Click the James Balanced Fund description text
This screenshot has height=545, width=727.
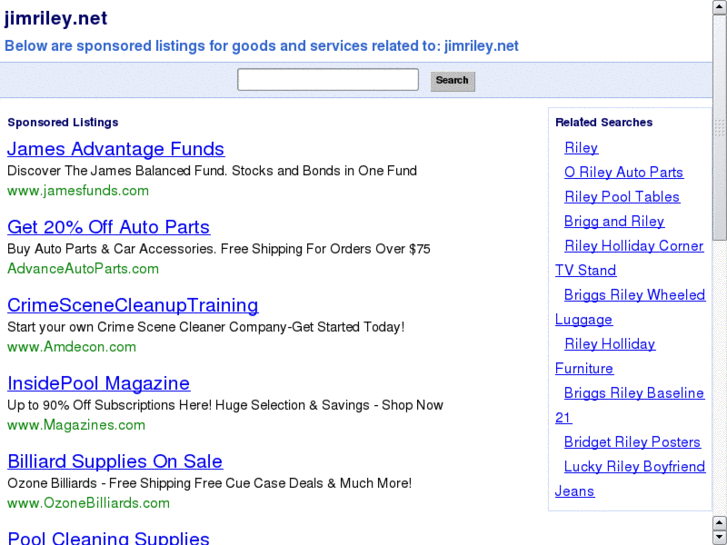(212, 171)
